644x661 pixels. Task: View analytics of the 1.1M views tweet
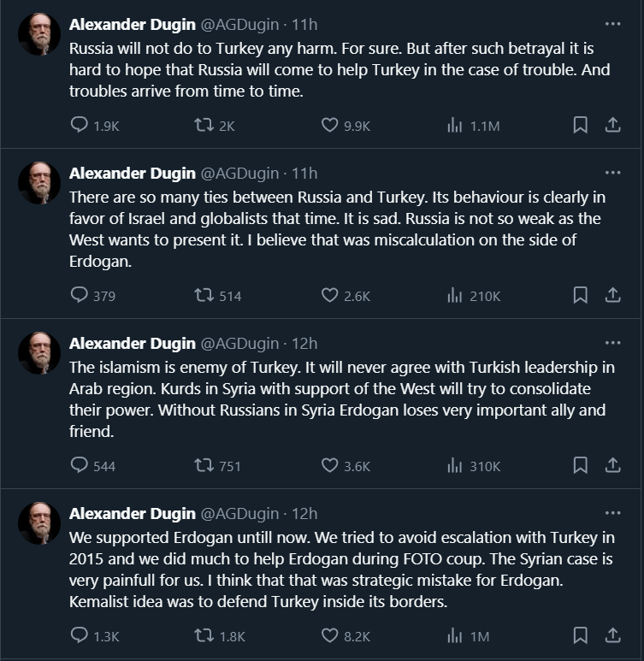coord(455,125)
